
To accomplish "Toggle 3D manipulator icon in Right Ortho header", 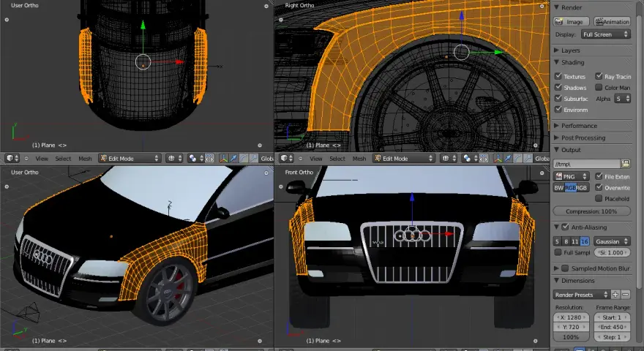I will (498, 158).
